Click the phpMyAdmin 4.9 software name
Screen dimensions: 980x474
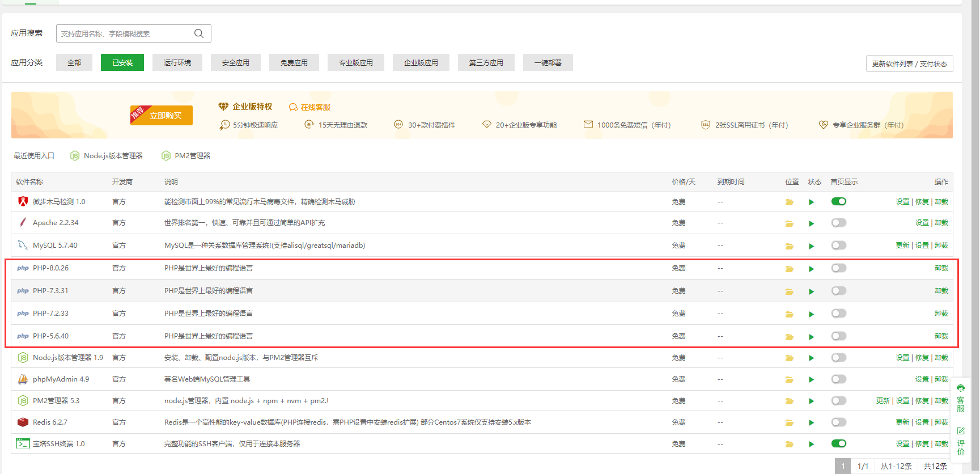click(61, 379)
